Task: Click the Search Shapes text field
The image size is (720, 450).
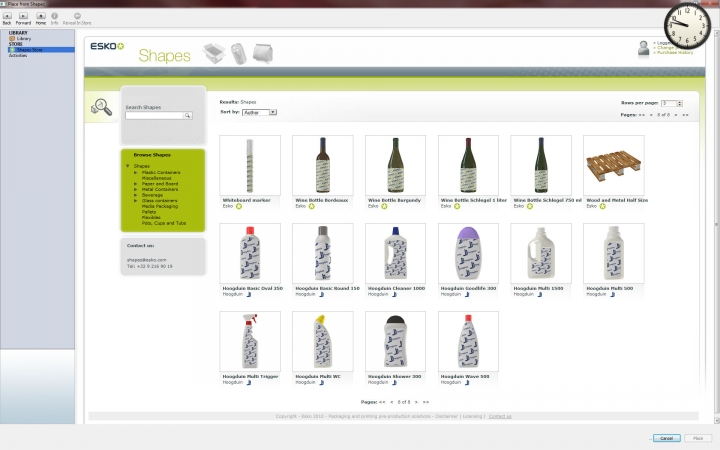Action: click(x=154, y=116)
